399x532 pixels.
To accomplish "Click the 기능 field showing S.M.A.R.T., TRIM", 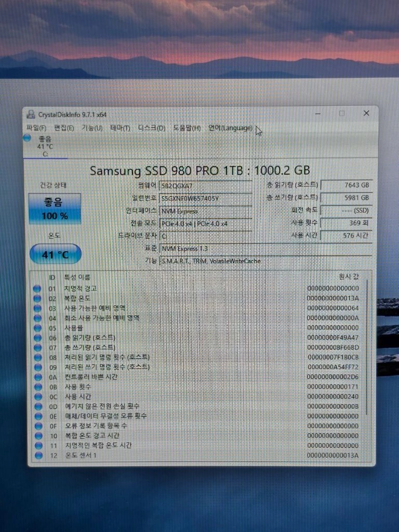I will tap(265, 261).
